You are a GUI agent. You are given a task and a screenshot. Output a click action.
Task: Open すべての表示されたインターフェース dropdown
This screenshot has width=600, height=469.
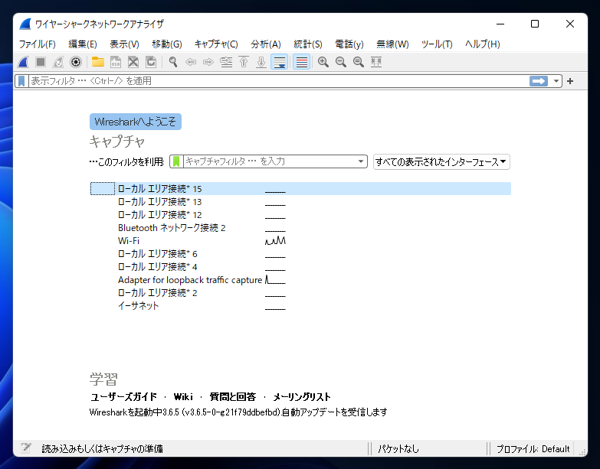tap(442, 162)
